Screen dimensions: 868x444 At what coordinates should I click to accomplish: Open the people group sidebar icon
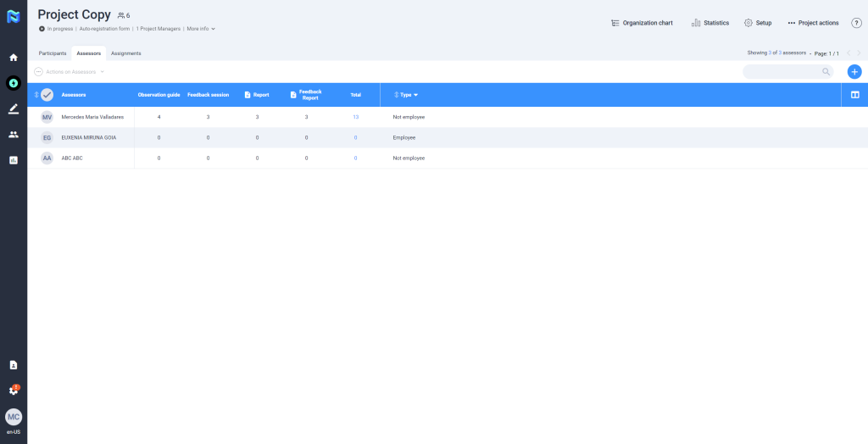click(x=13, y=134)
